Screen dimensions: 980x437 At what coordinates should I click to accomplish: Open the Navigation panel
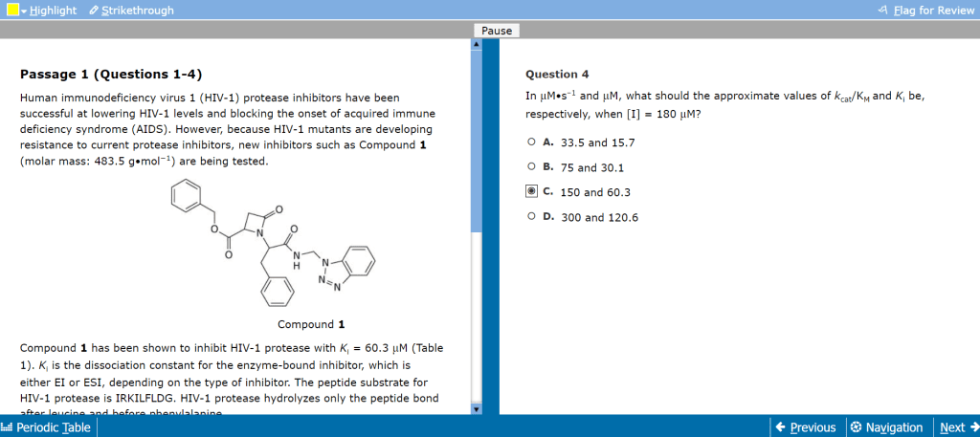[886, 427]
